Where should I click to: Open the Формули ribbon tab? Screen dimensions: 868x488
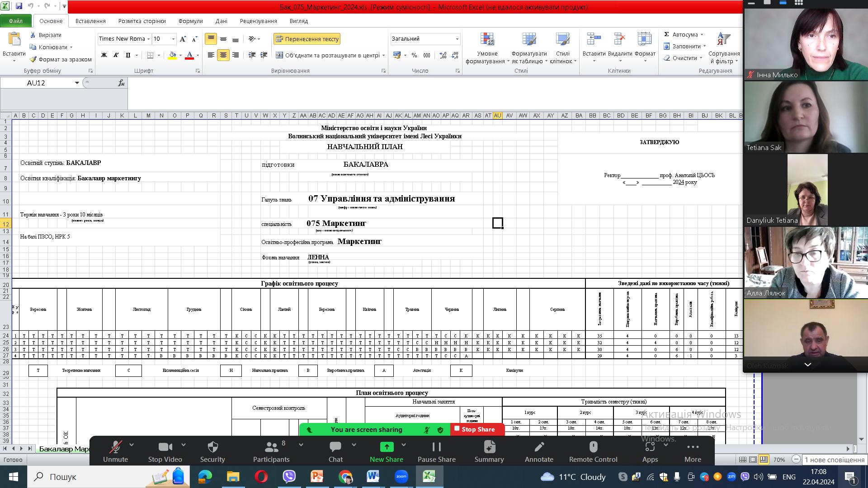point(190,21)
